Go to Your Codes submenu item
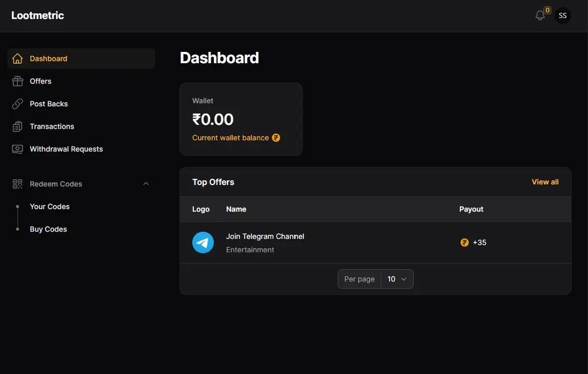The image size is (588, 374). click(x=49, y=207)
